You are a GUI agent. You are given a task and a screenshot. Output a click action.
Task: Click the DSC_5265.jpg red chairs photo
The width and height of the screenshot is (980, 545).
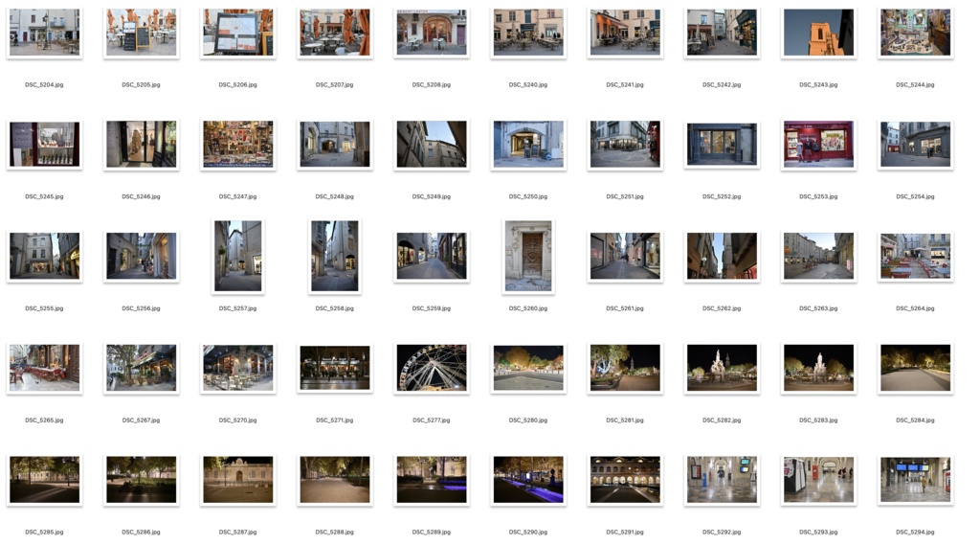click(44, 368)
